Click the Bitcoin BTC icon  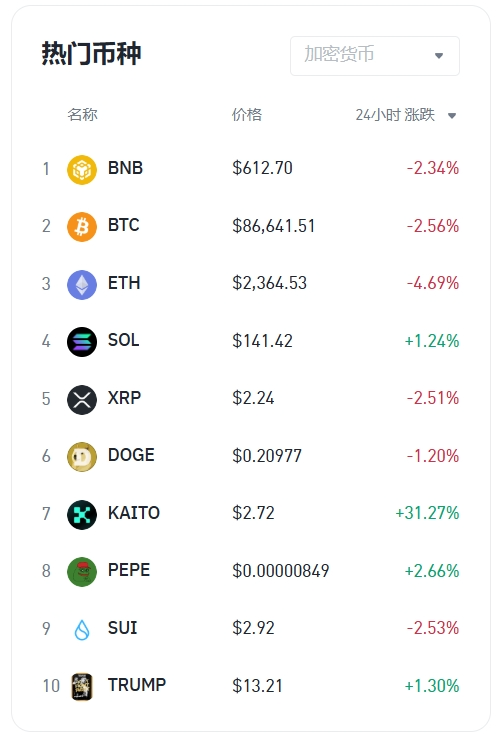82,226
